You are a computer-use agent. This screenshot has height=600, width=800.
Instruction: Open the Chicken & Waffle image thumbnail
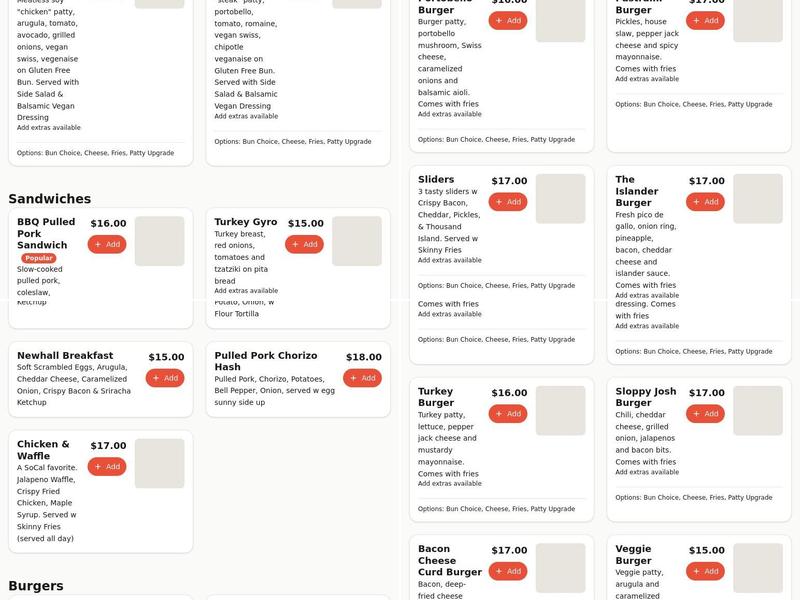(x=159, y=463)
